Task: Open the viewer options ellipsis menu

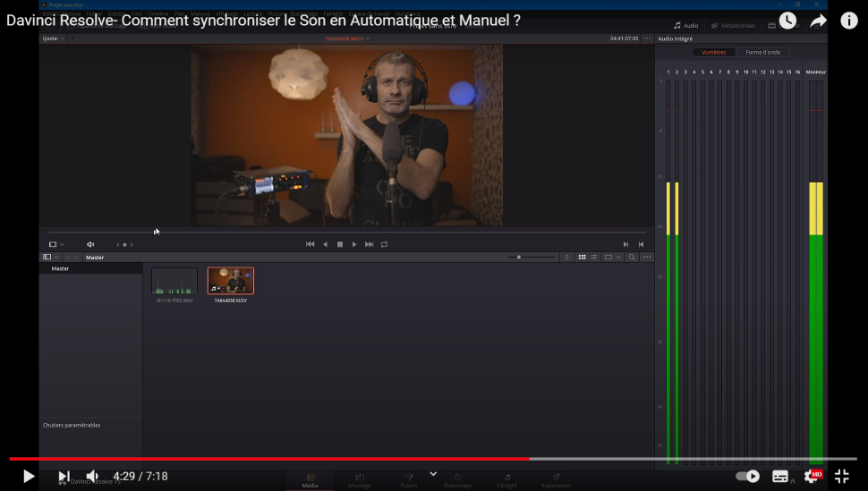Action: click(647, 38)
